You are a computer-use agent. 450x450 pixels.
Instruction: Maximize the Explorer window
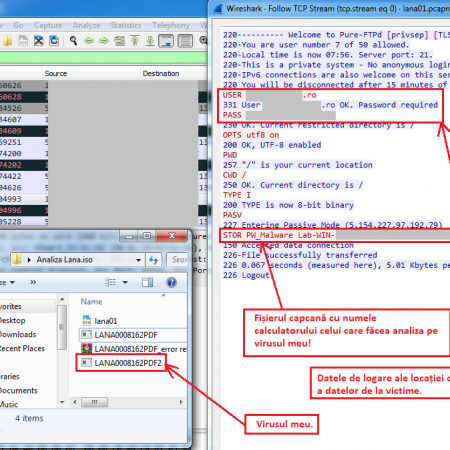[147, 236]
